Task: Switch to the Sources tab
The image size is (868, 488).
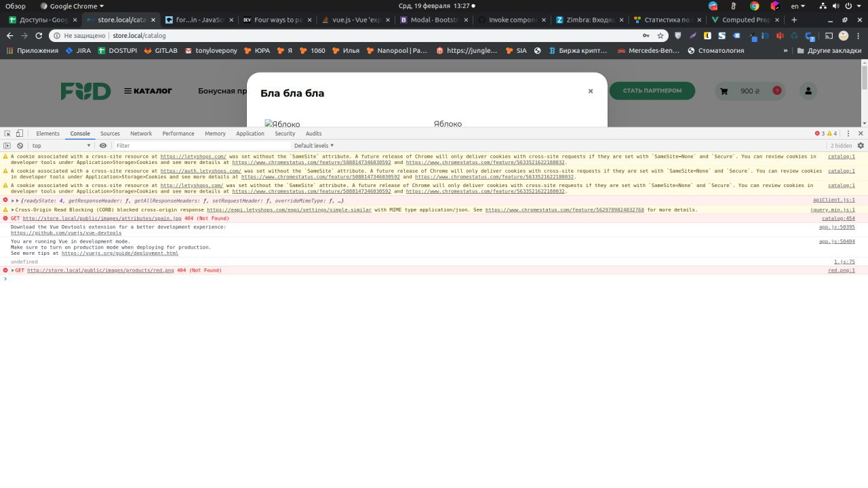Action: pos(110,134)
